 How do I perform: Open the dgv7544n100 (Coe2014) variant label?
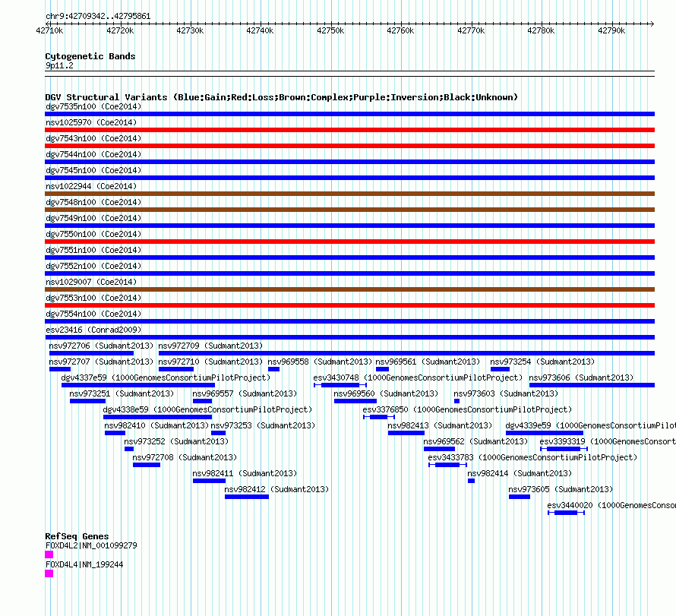pos(93,154)
